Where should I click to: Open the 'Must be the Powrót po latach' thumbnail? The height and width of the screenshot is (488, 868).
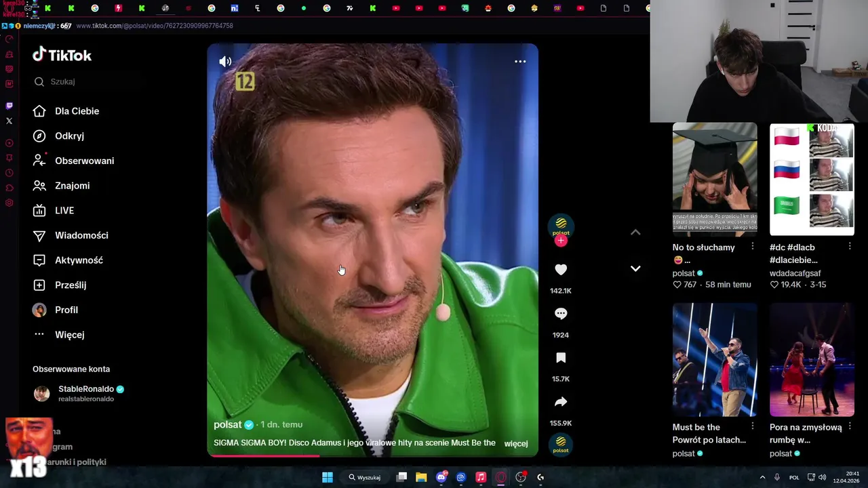(x=715, y=359)
